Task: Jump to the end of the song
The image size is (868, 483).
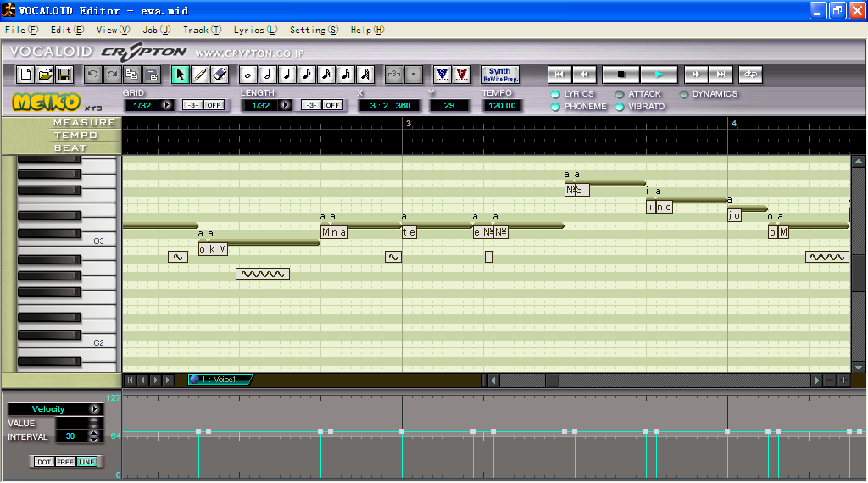Action: pos(721,74)
